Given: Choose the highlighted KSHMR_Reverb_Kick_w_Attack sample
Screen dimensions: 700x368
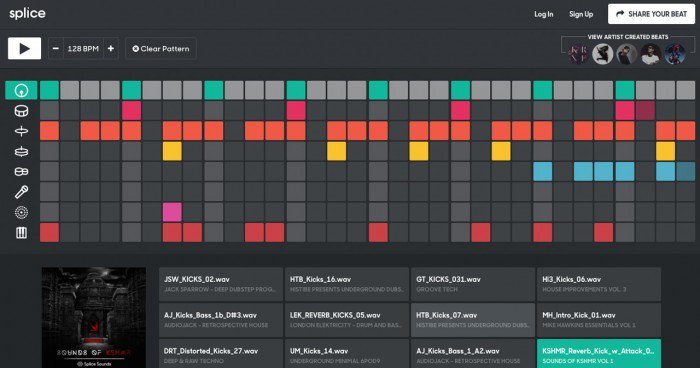Looking at the screenshot, I should coord(599,354).
